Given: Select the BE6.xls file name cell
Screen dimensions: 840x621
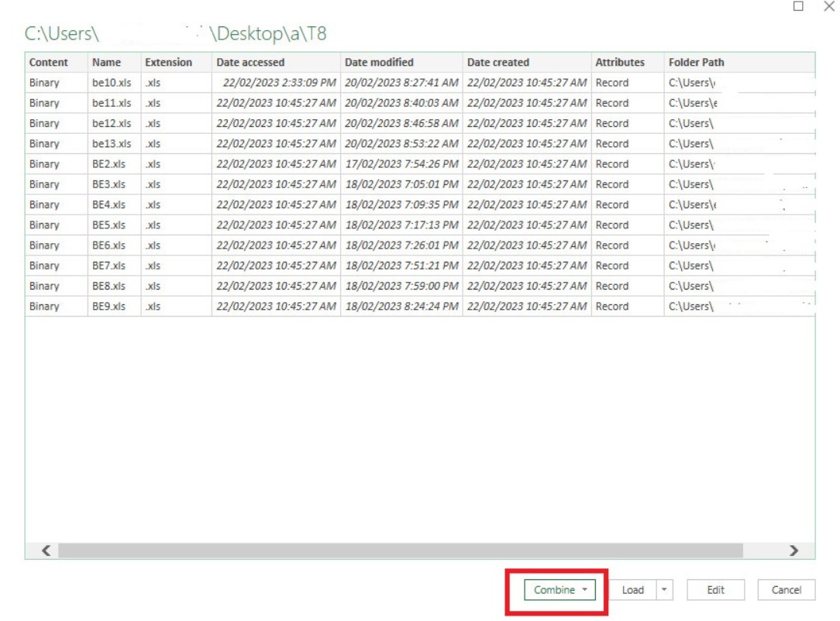Looking at the screenshot, I should [x=114, y=245].
